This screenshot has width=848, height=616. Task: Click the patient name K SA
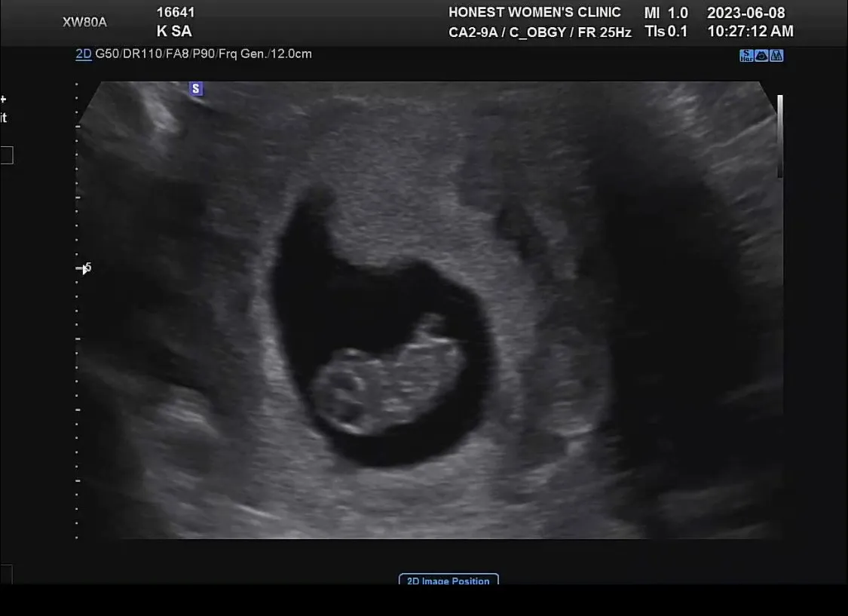(174, 32)
